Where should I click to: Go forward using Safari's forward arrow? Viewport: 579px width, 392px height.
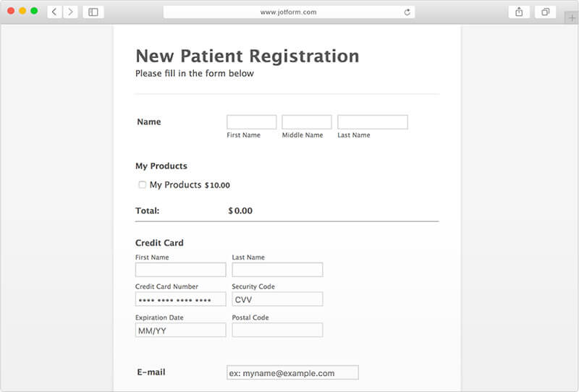[70, 12]
